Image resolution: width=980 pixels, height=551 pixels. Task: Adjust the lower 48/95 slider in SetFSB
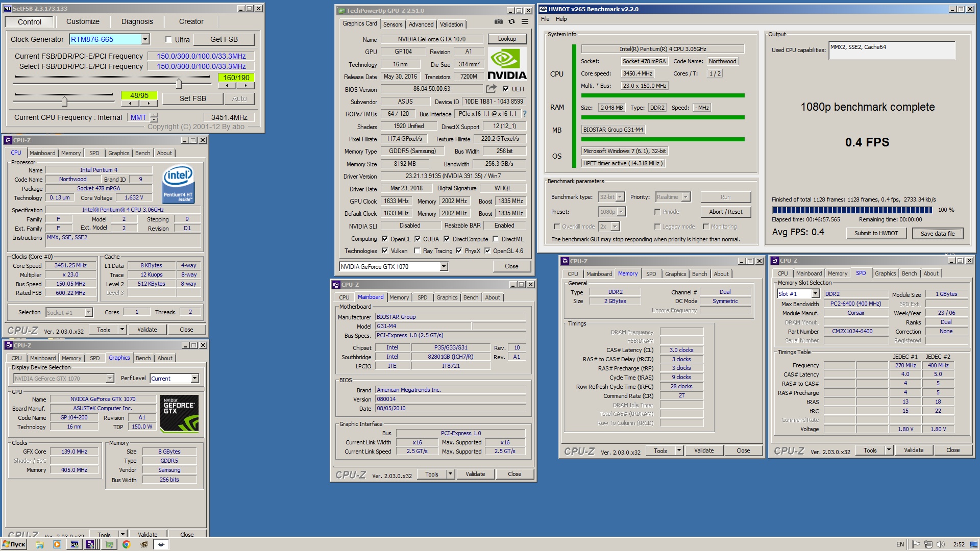pyautogui.click(x=64, y=101)
